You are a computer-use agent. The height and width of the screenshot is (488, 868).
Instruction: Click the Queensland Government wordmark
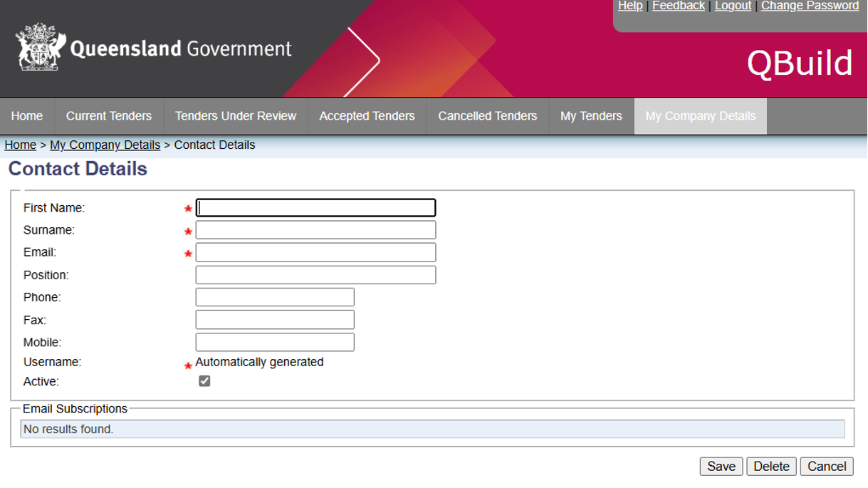[181, 48]
